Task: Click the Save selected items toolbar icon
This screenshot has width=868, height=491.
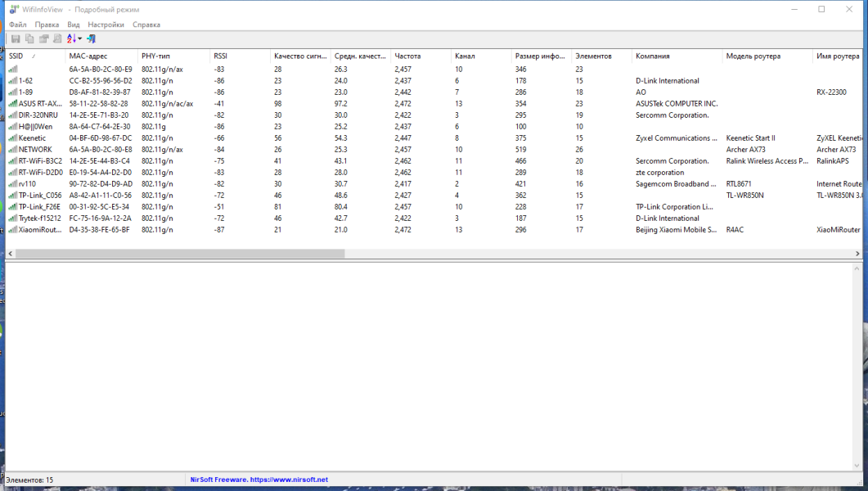Action: (16, 38)
